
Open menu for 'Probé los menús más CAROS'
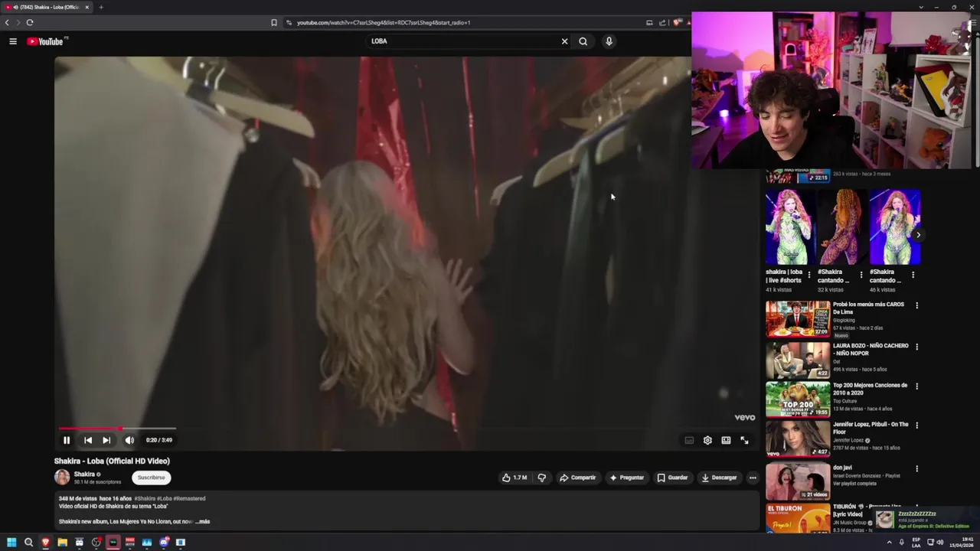[x=916, y=305]
